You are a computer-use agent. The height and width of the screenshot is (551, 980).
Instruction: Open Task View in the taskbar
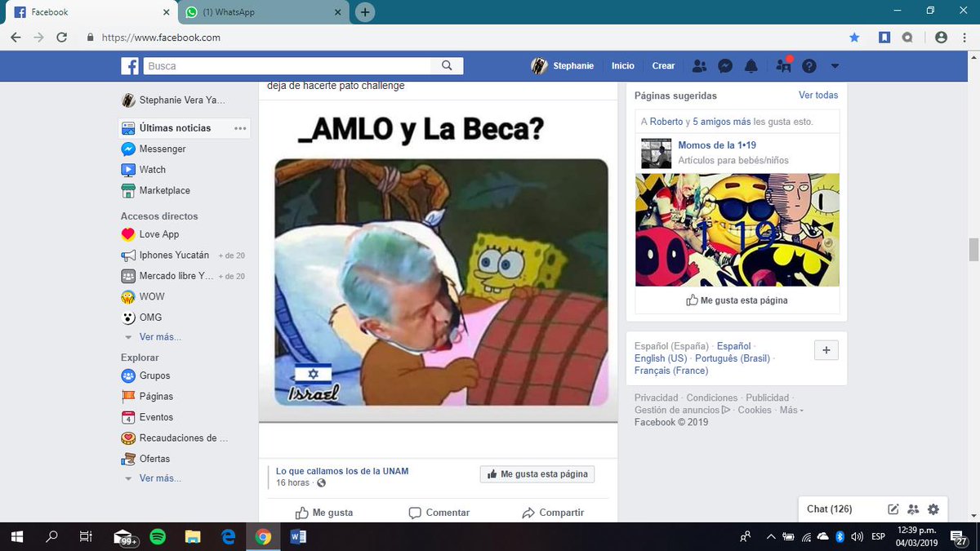pos(86,537)
